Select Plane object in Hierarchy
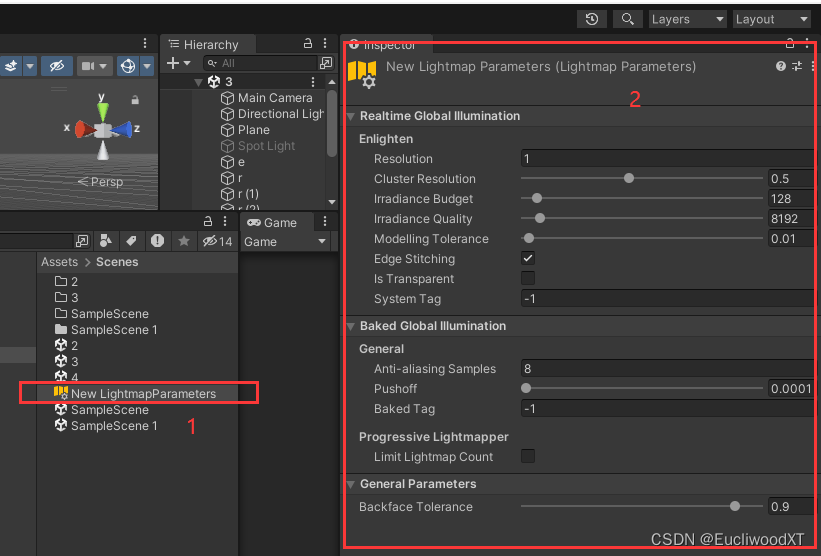The height and width of the screenshot is (556, 821). [x=246, y=130]
